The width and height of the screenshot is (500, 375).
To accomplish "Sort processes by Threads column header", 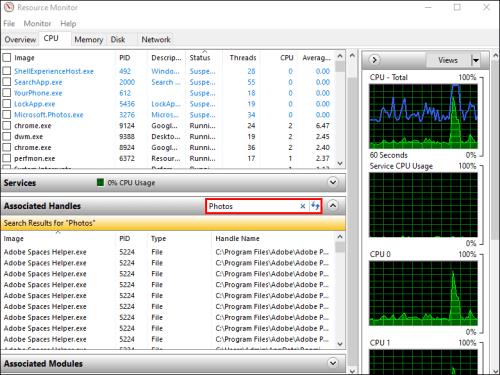I will point(243,58).
